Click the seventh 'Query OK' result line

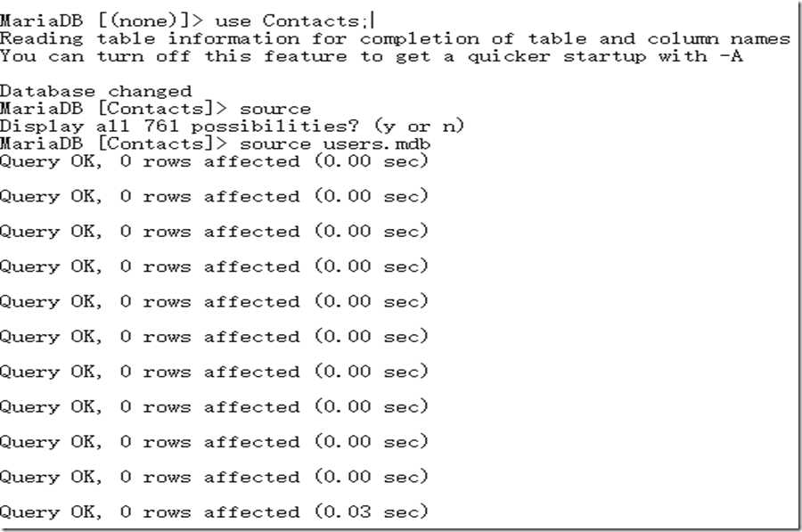pyautogui.click(x=214, y=372)
